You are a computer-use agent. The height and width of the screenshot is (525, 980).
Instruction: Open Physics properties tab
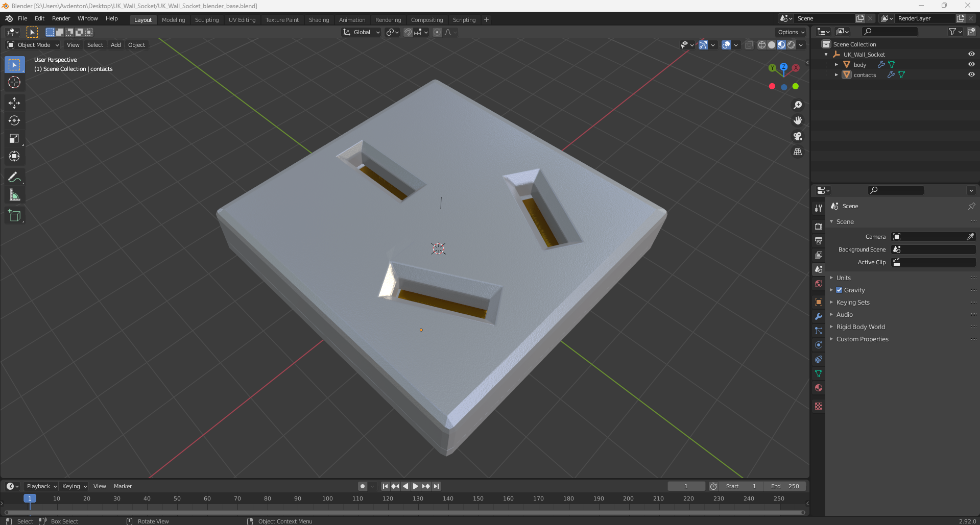819,345
